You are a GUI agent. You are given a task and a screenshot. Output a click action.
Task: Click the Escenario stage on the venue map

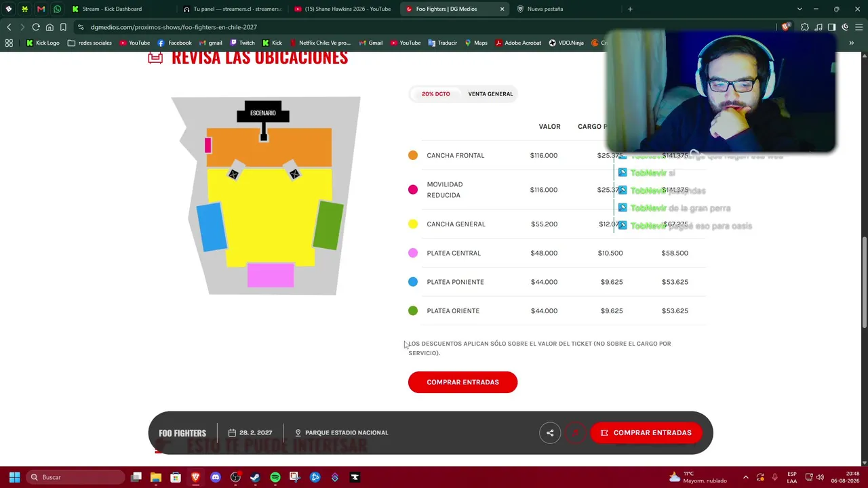tap(263, 113)
